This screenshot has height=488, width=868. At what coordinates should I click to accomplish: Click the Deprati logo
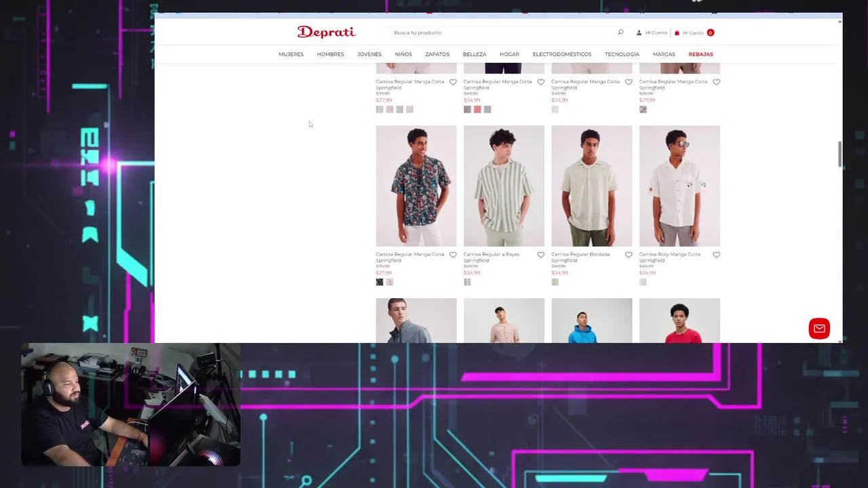pyautogui.click(x=326, y=32)
